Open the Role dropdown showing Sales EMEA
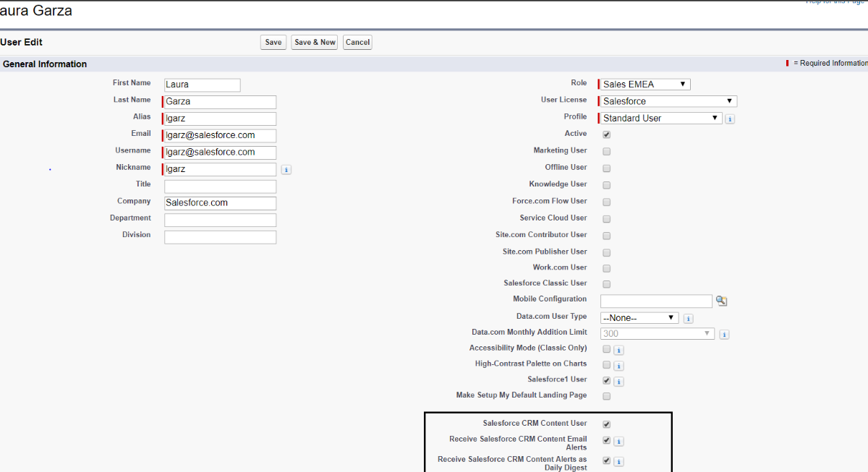 tap(643, 84)
